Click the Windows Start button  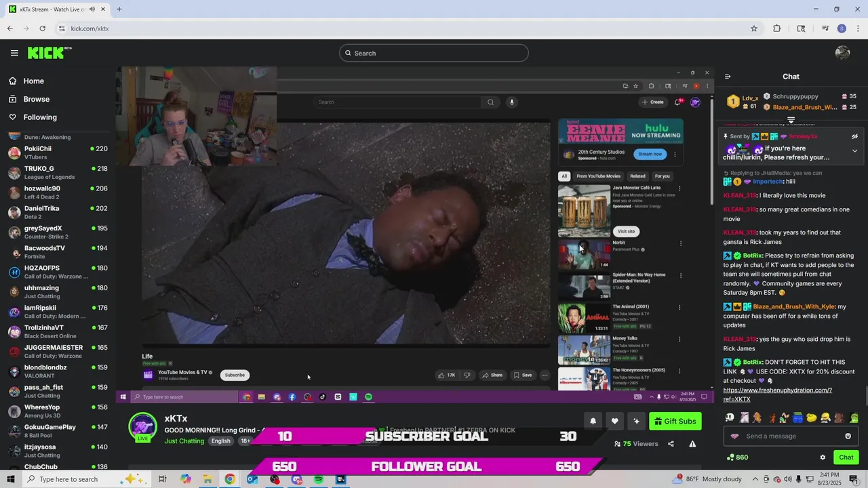tap(10, 479)
